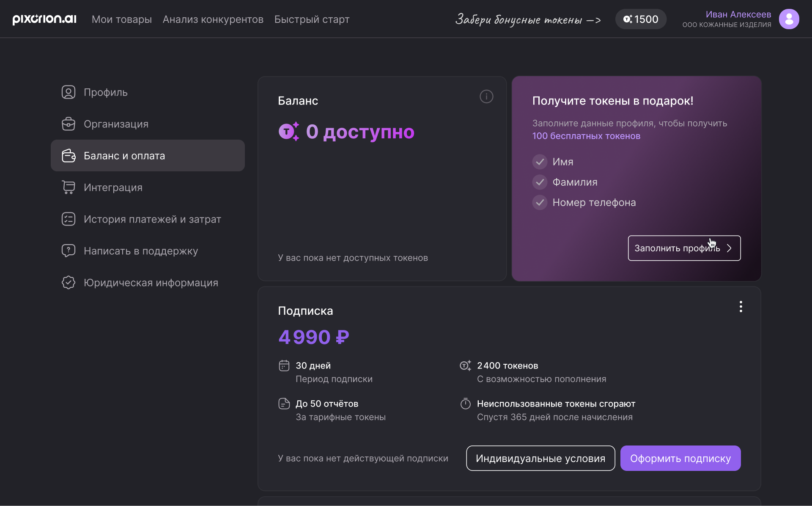This screenshot has width=812, height=506.
Task: Click the Организация briefcase icon
Action: pos(69,124)
